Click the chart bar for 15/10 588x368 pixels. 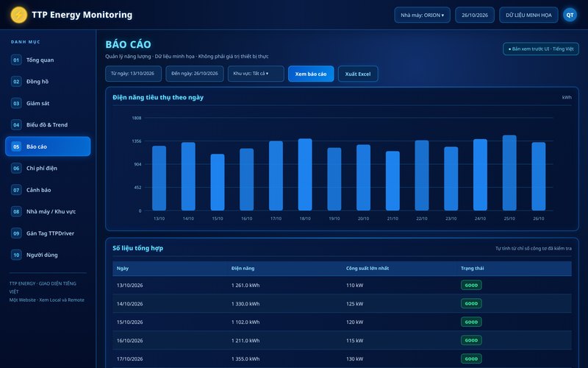218,182
